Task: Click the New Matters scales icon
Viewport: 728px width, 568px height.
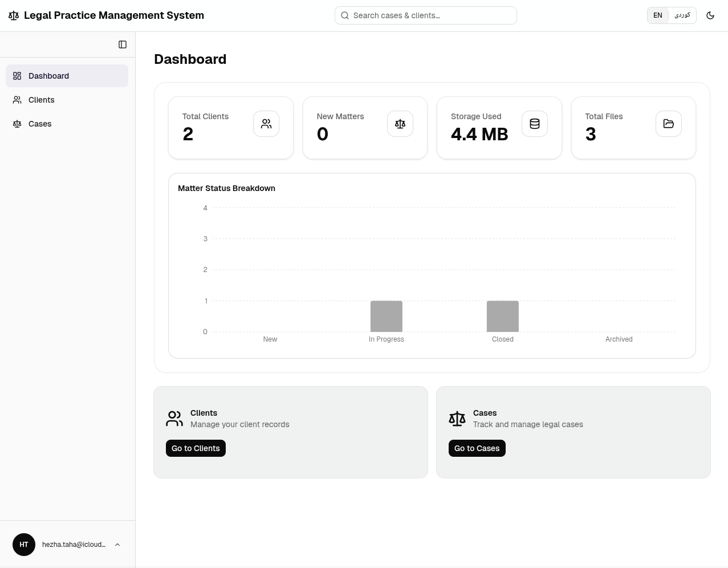Action: (400, 124)
